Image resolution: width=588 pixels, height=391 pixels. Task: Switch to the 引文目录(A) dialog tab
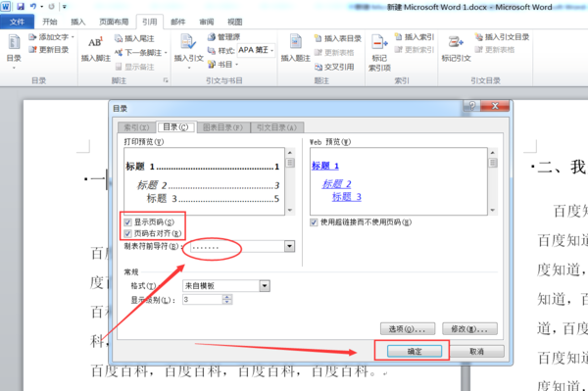276,127
